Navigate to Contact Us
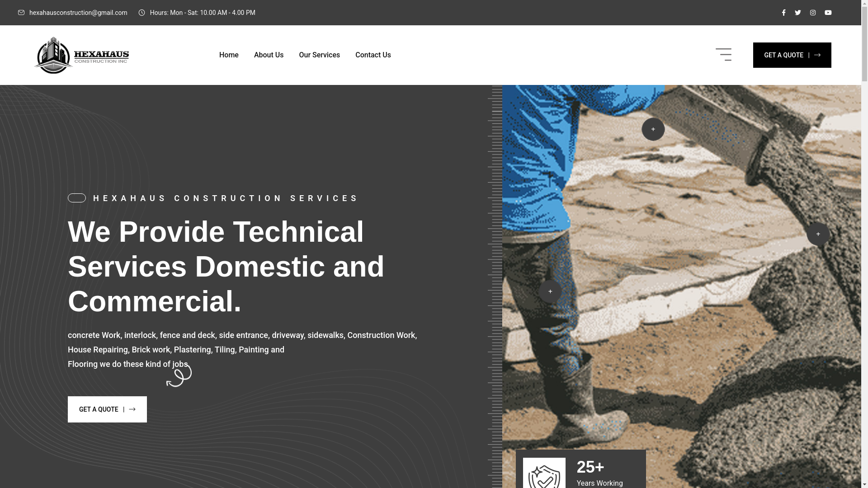The image size is (868, 488). tap(373, 55)
